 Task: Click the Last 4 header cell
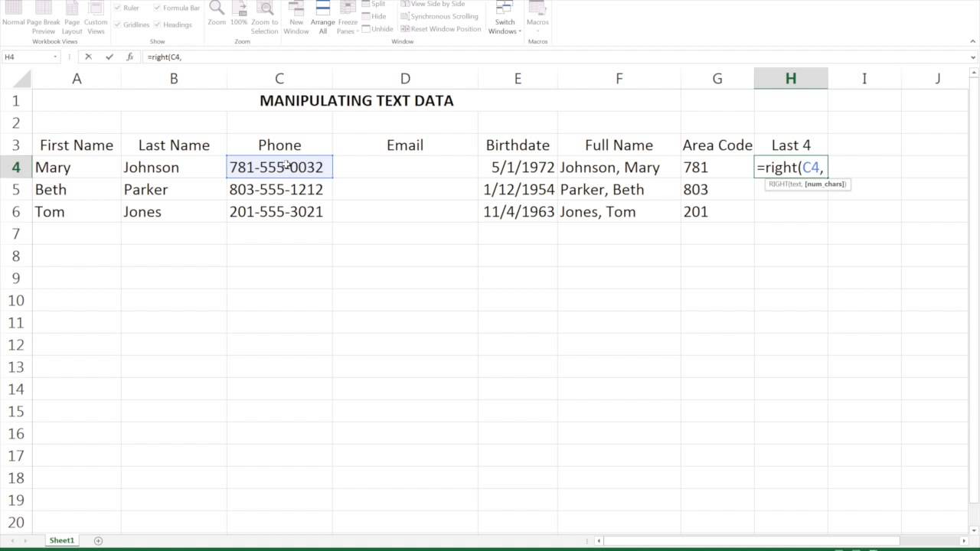click(790, 145)
